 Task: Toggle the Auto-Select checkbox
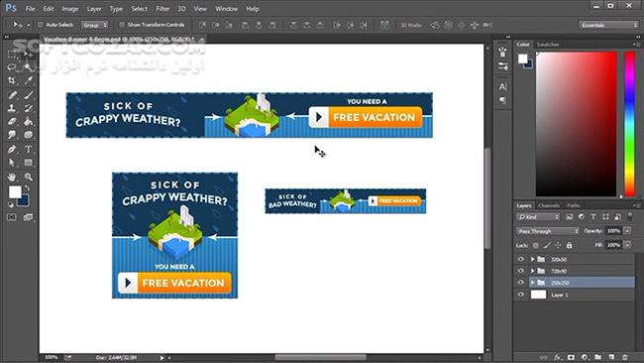coord(41,25)
